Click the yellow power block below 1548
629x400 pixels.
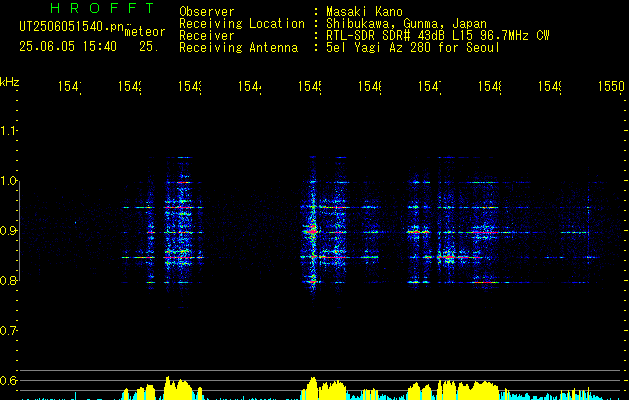(480, 390)
